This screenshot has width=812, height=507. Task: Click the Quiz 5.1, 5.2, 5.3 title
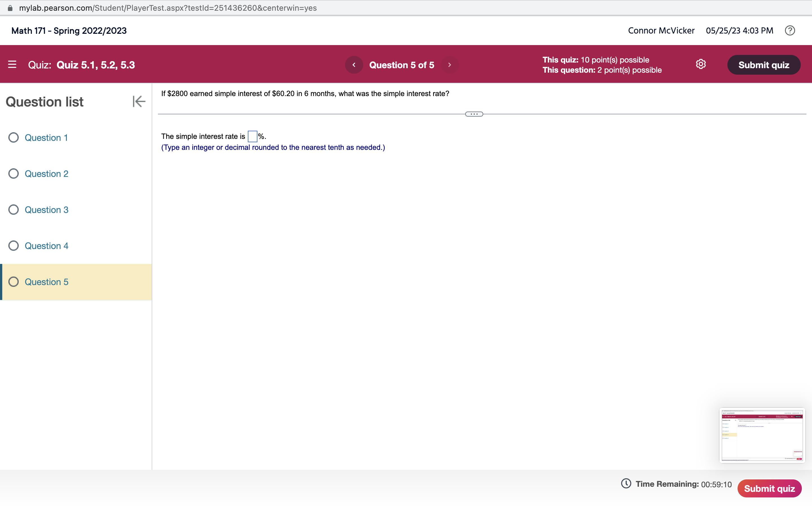pyautogui.click(x=95, y=65)
